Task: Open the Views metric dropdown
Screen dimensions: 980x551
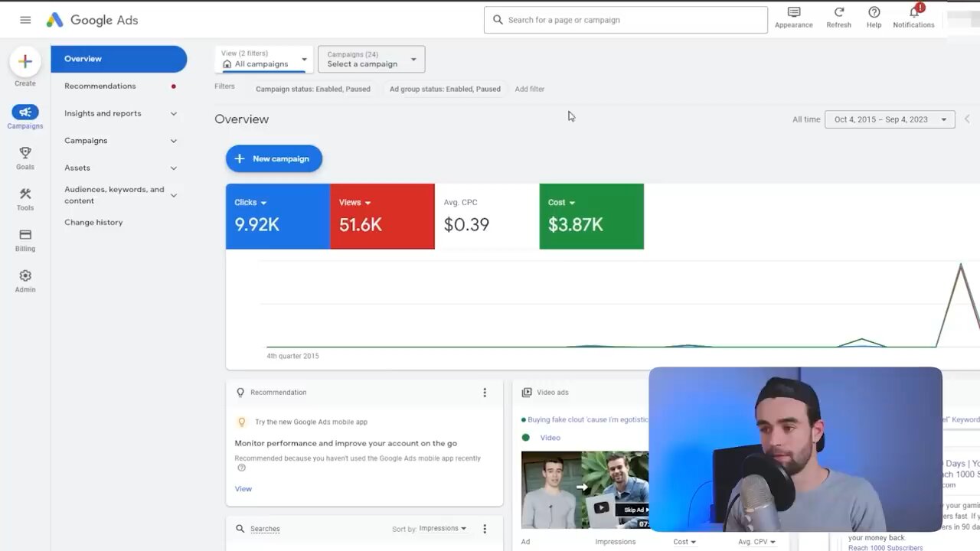Action: coord(355,203)
